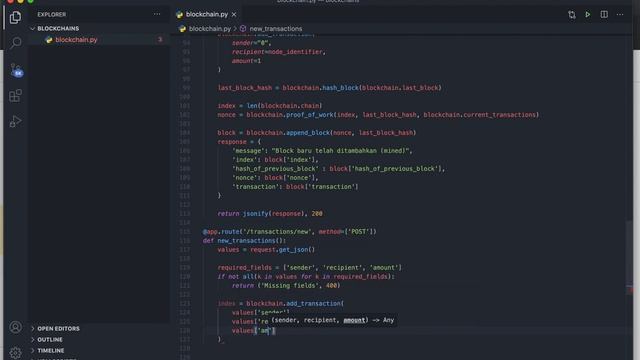Click the 'last_block_hash = blockchain.hash_block' line

pyautogui.click(x=329, y=88)
